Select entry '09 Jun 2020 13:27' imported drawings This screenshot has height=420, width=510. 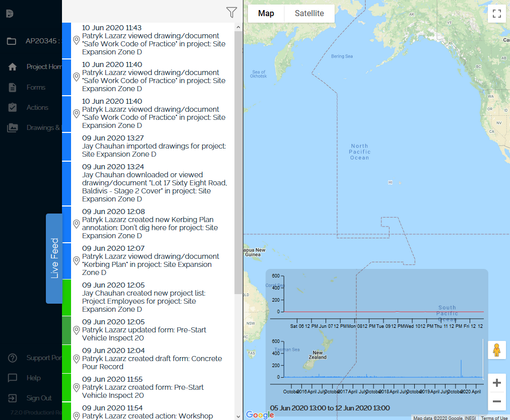pyautogui.click(x=152, y=146)
